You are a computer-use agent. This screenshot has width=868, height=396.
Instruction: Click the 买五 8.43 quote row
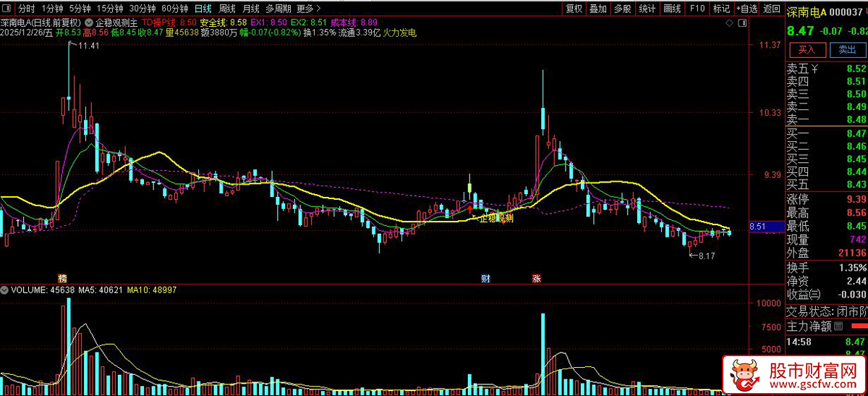point(827,184)
